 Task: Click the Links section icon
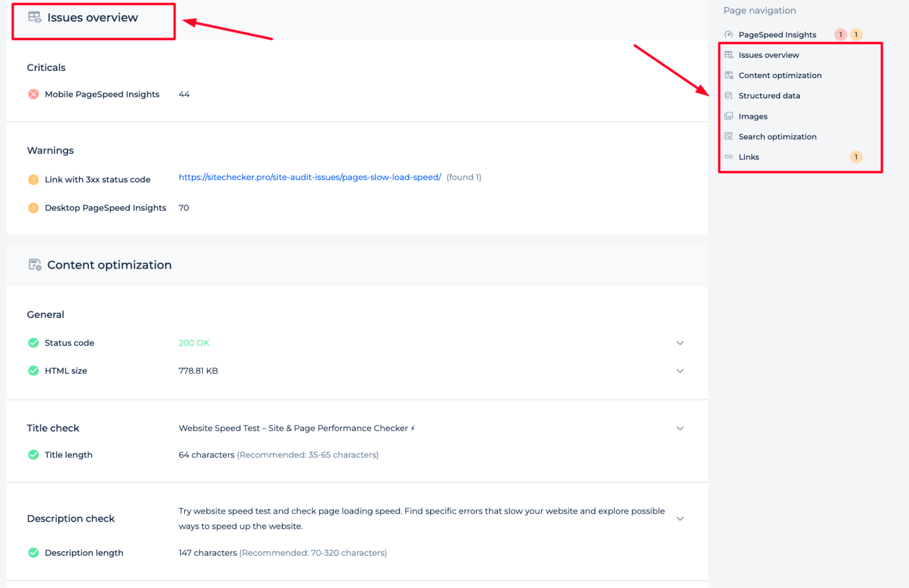[729, 157]
